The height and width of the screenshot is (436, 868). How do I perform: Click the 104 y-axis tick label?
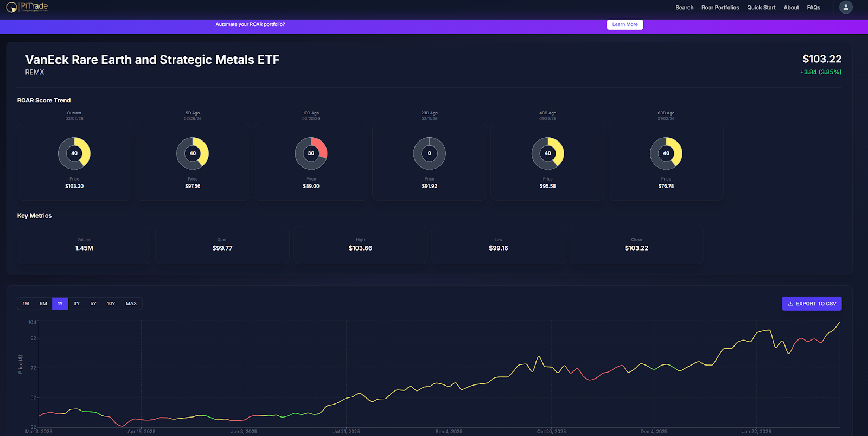click(x=32, y=322)
